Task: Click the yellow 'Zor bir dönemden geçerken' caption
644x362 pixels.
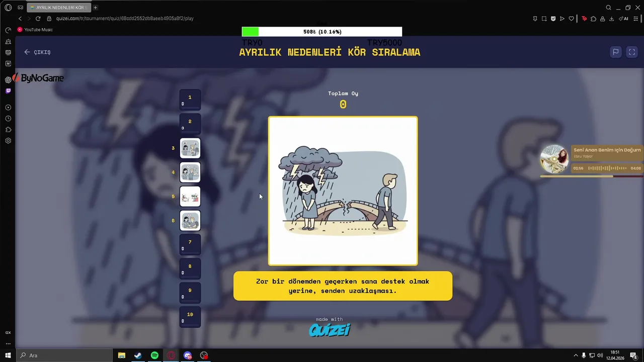Action: [343, 286]
